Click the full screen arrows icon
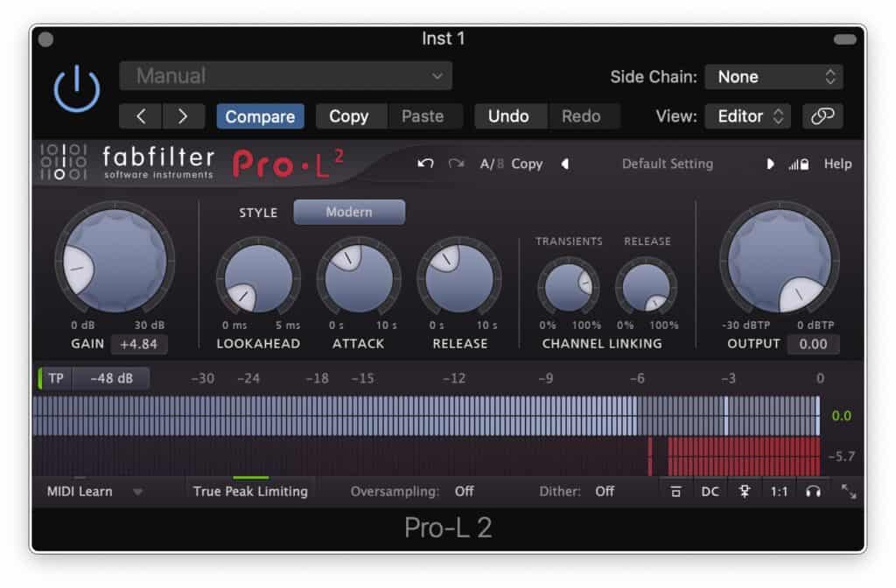The height and width of the screenshot is (588, 896). [849, 492]
